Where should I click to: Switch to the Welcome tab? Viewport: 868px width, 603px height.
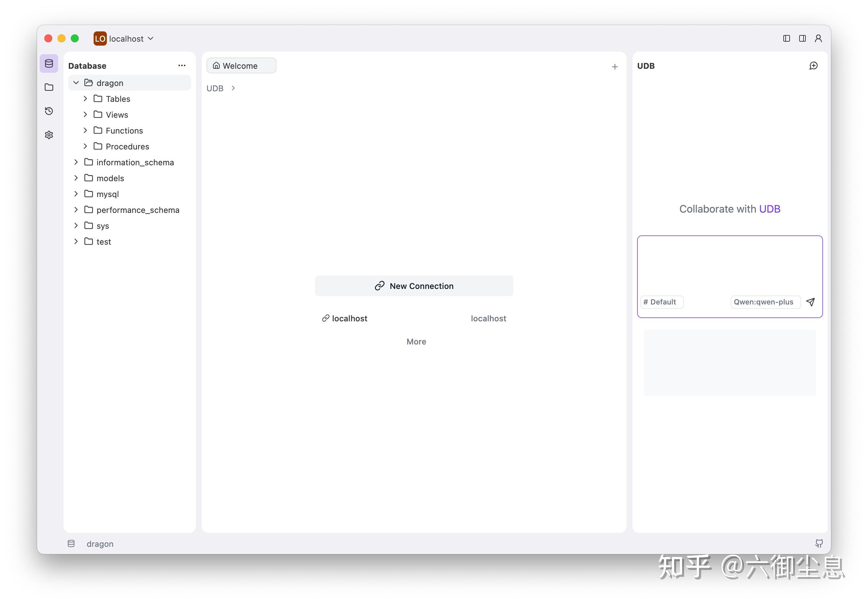coord(241,65)
